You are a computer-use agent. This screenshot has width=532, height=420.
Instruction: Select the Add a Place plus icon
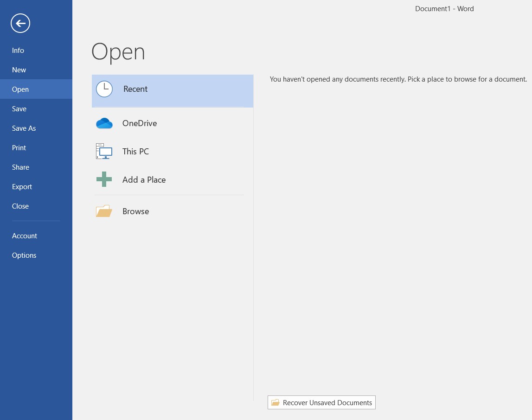click(x=104, y=179)
